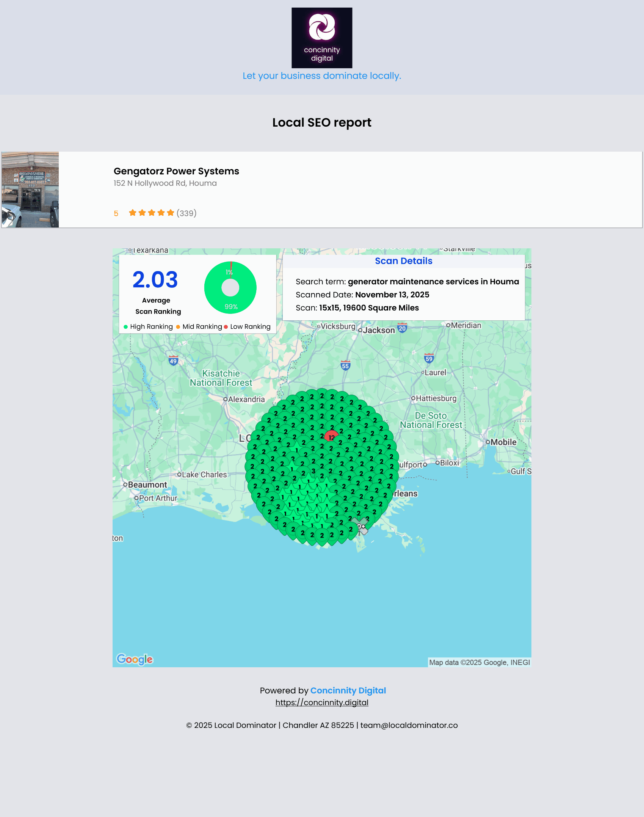
Task: Click the Beaumont map label
Action: (x=147, y=485)
